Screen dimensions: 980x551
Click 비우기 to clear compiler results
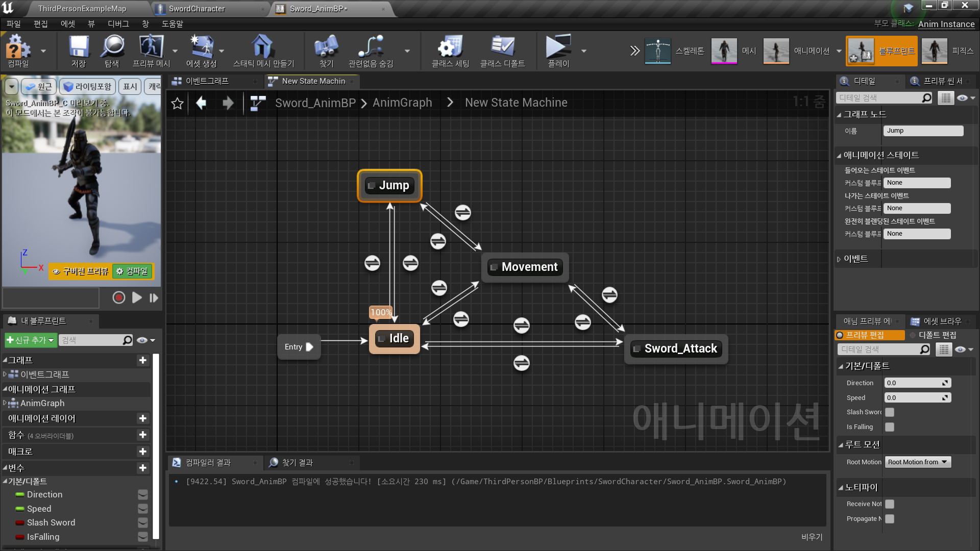pos(811,536)
